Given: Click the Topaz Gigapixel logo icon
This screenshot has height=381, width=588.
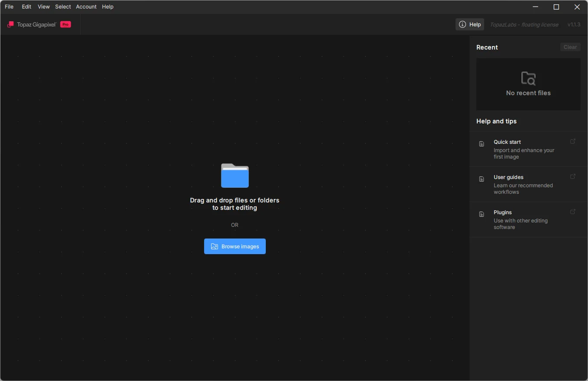Looking at the screenshot, I should [11, 24].
